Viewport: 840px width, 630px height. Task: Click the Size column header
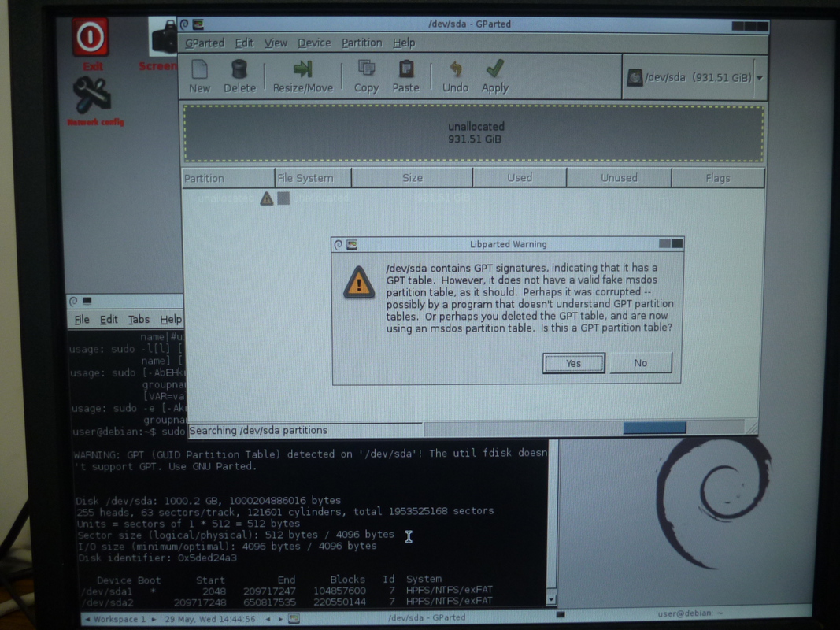(413, 178)
